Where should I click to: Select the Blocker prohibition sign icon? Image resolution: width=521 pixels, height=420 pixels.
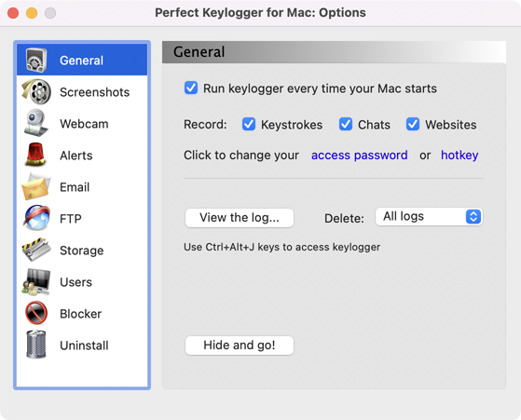(x=36, y=313)
